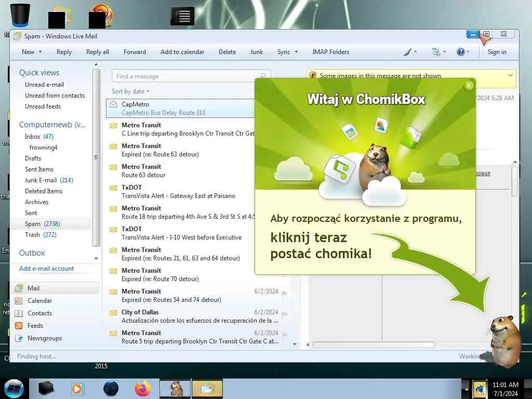Image resolution: width=532 pixels, height=399 pixels.
Task: Click the Newsgroups shortcut icon
Action: (19, 338)
